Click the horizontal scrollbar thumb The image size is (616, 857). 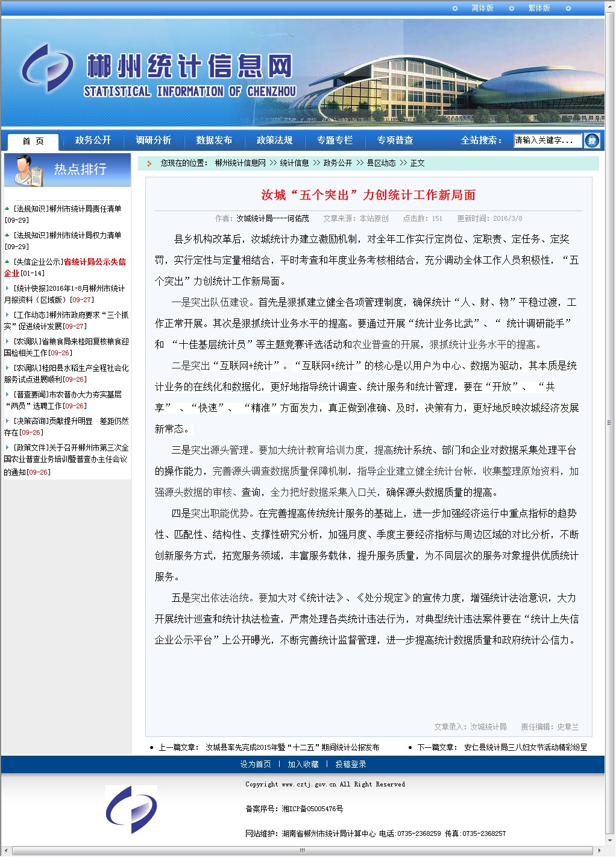[x=303, y=850]
